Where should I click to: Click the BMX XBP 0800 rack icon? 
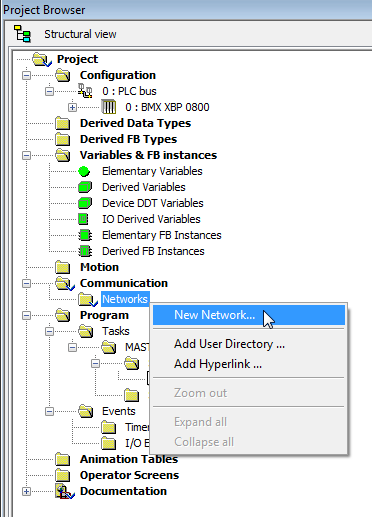[x=109, y=107]
